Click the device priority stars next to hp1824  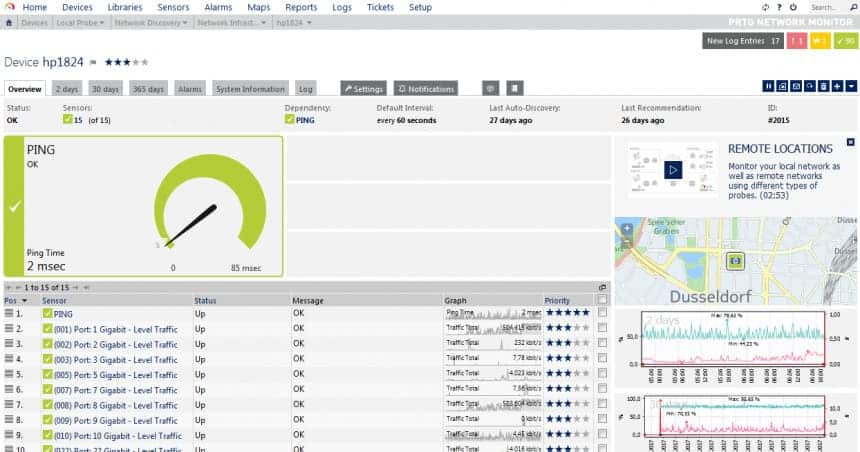click(126, 62)
